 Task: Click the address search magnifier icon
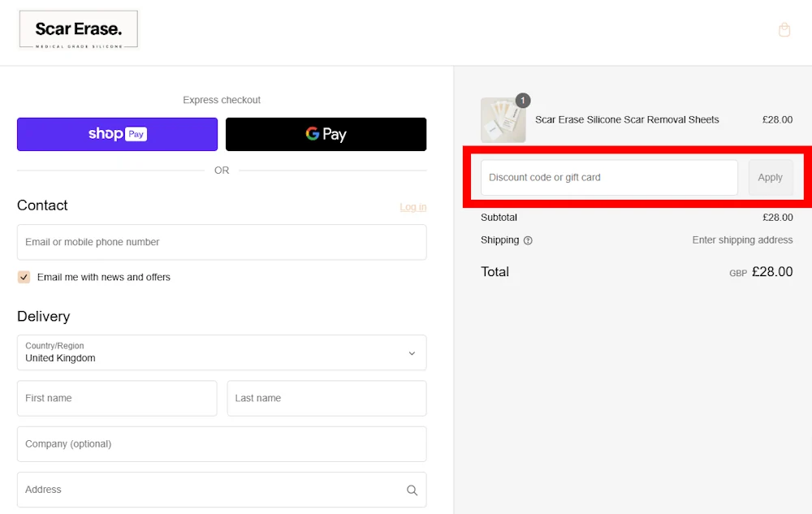pos(412,490)
